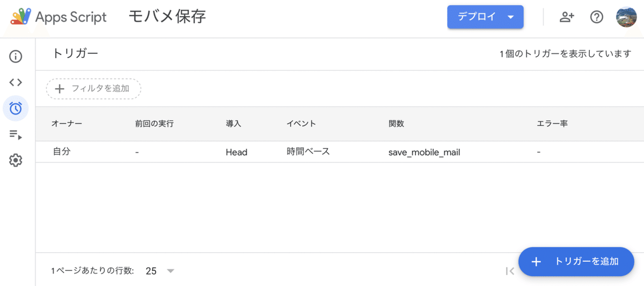Open the project Overview info icon

(16, 56)
